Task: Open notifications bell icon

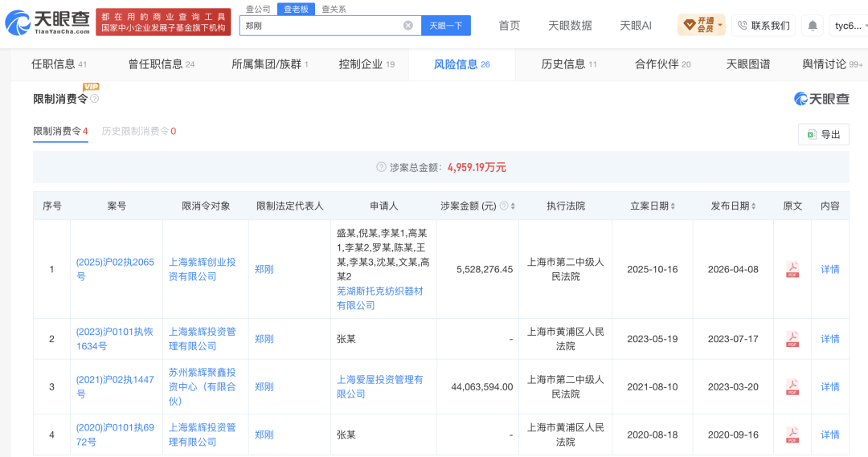Action: 812,26
